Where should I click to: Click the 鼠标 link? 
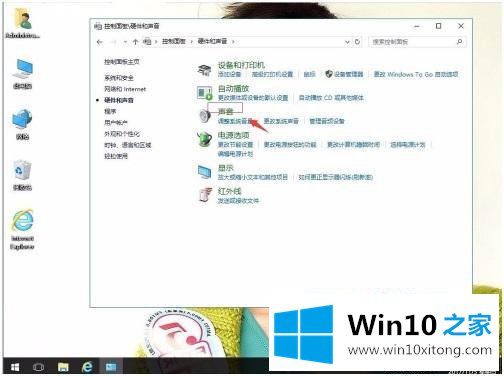[x=309, y=74]
